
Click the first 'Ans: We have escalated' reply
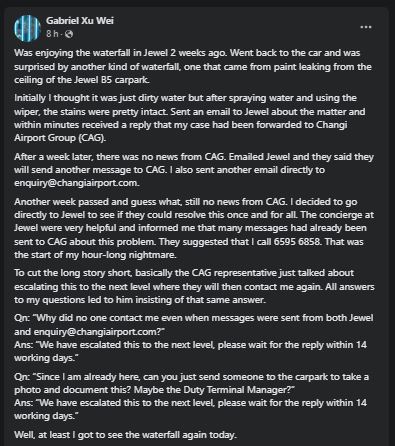point(190,351)
